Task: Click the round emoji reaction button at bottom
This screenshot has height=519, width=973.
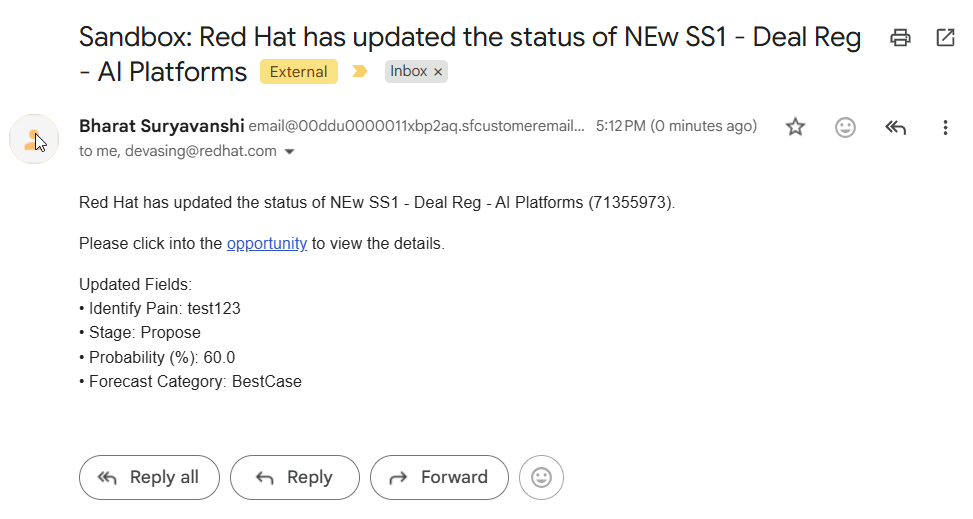Action: pos(541,477)
